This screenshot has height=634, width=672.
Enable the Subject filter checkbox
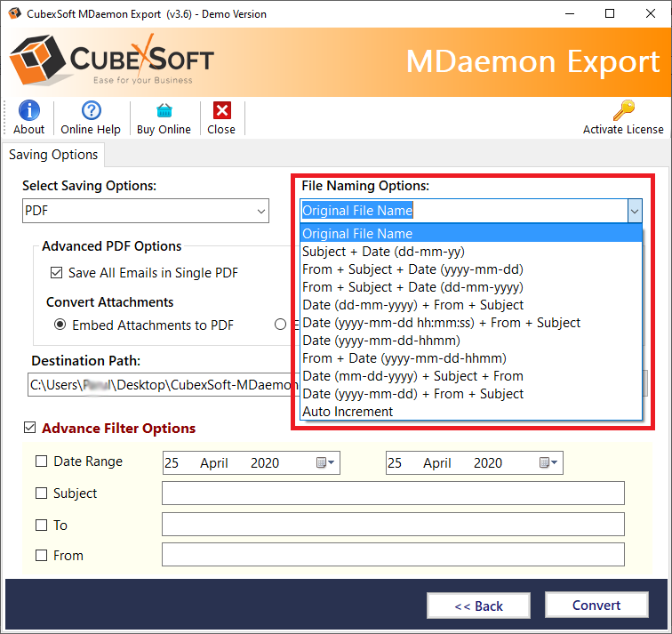(x=41, y=494)
